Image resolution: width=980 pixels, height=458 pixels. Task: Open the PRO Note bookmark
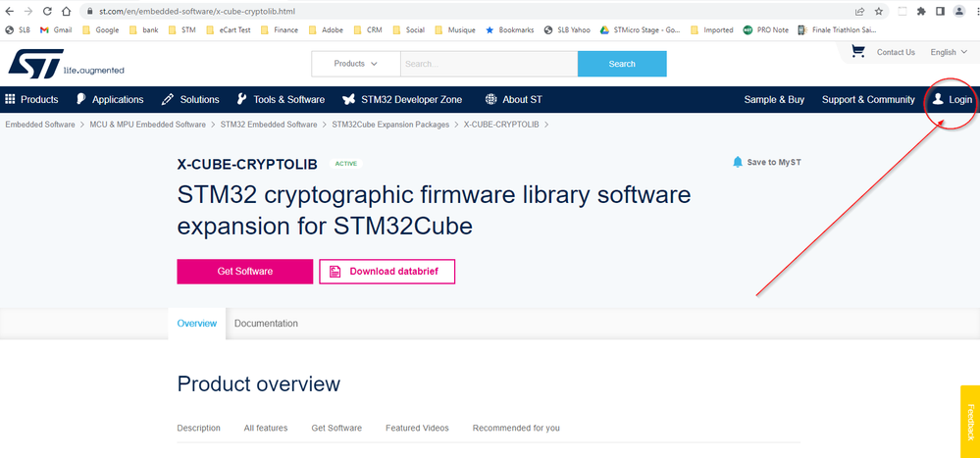765,30
